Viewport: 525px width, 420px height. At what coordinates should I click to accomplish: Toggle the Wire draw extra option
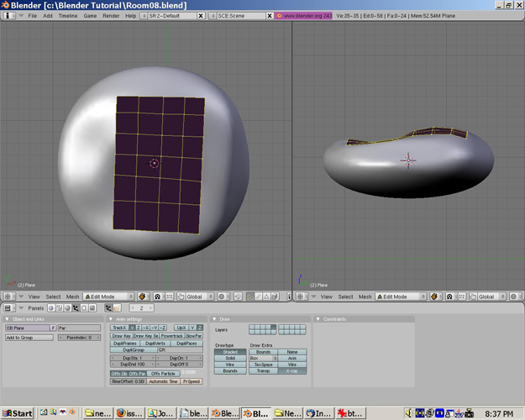pyautogui.click(x=292, y=365)
